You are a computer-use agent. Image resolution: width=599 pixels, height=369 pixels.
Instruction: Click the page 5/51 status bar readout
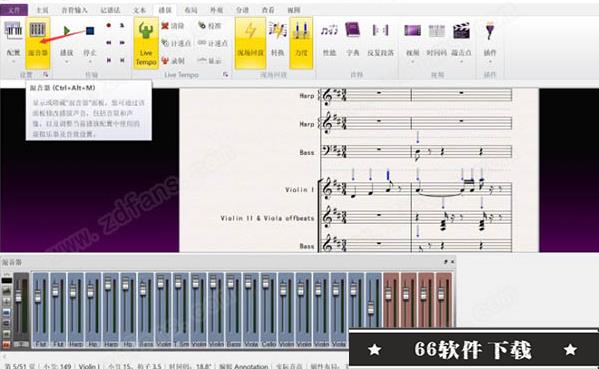tap(19, 366)
